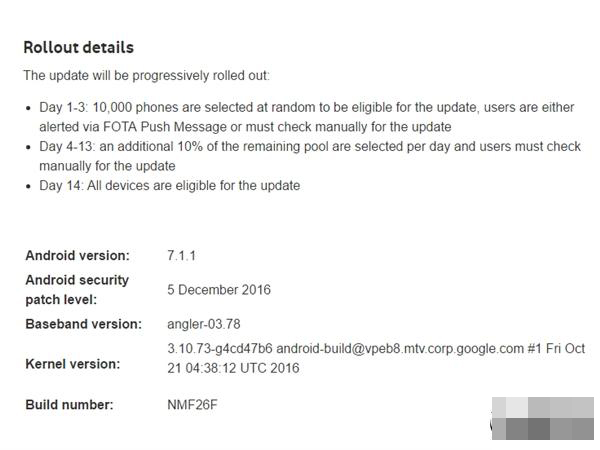Click the "Android security patch level:" label
600x450 pixels.
(77, 290)
